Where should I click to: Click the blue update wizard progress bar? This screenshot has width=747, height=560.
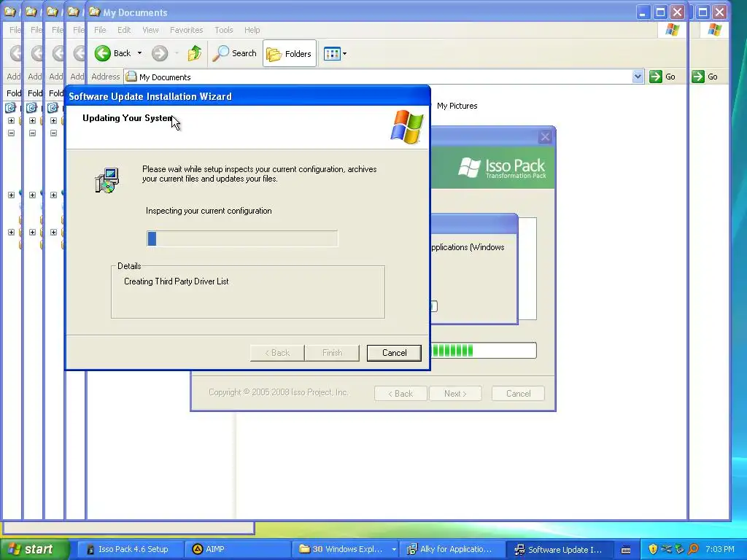(x=242, y=238)
